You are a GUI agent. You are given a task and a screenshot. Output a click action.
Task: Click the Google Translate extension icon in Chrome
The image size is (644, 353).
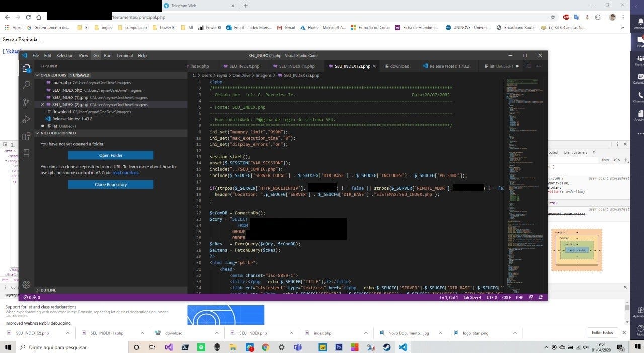[576, 17]
